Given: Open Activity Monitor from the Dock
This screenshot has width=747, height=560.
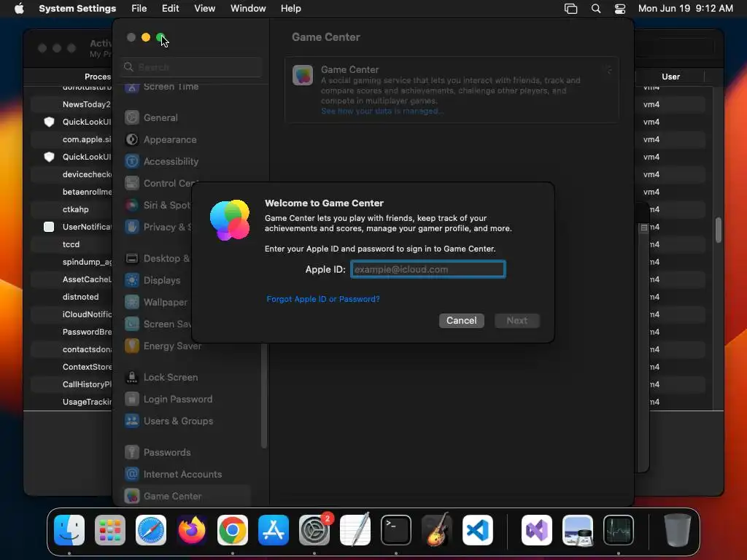Looking at the screenshot, I should tap(619, 530).
